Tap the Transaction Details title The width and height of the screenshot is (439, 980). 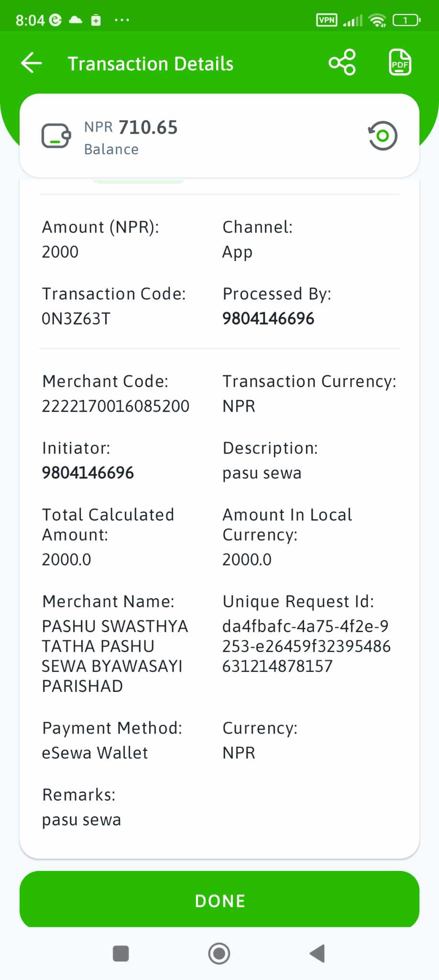(151, 64)
